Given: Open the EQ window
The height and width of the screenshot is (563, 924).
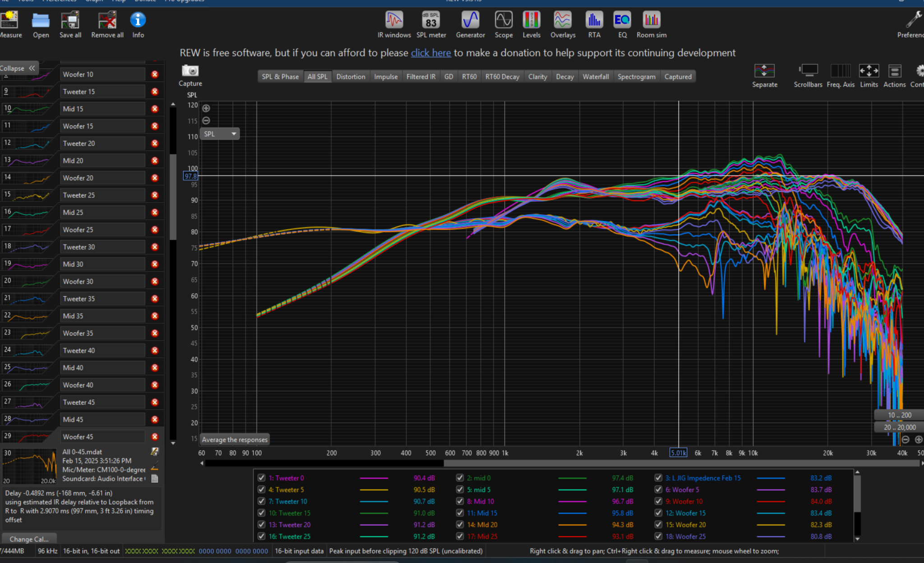Looking at the screenshot, I should pos(622,25).
